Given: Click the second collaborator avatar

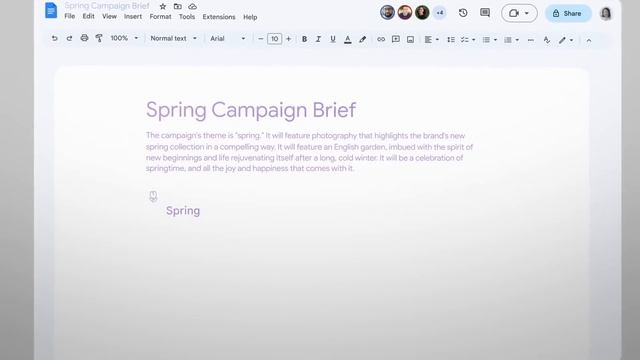Looking at the screenshot, I should [x=405, y=12].
